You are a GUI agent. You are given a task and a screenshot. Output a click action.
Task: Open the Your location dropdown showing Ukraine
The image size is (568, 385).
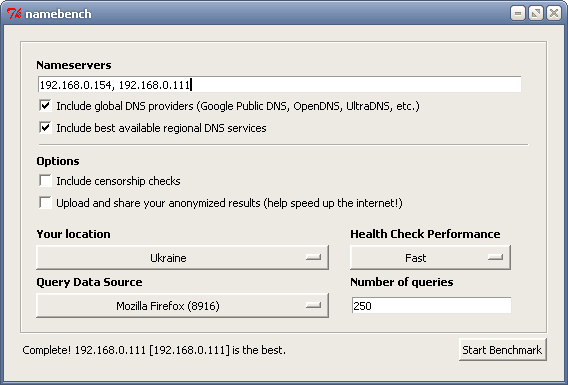coord(183,258)
